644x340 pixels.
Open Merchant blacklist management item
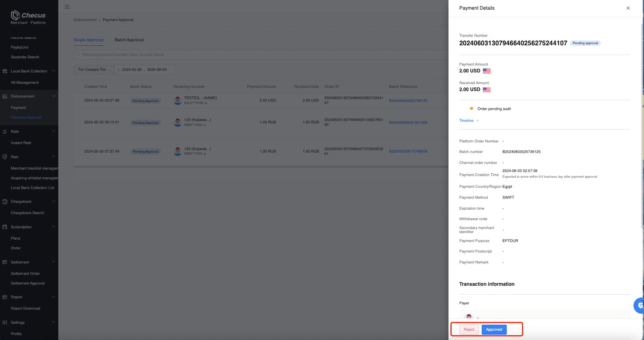(34, 168)
